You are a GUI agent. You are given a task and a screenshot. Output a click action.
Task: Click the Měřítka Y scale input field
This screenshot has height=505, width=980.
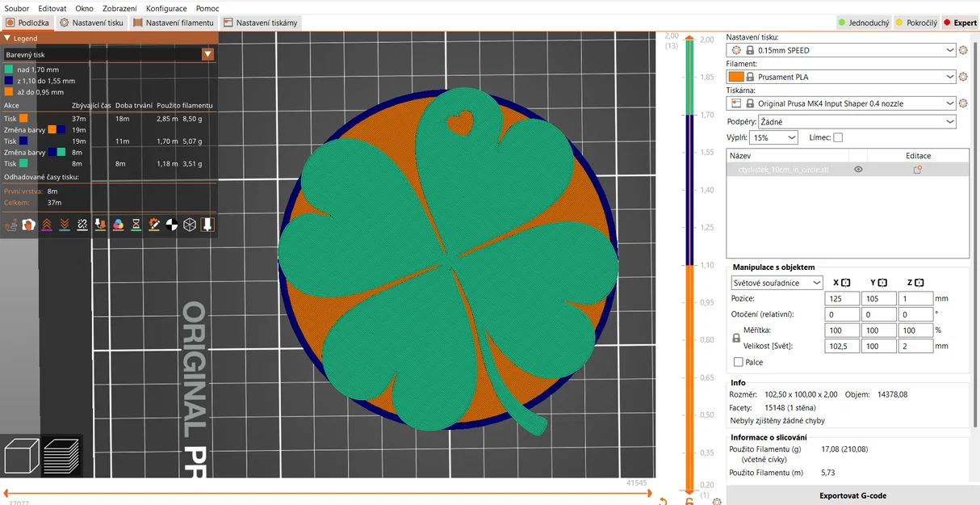point(879,330)
